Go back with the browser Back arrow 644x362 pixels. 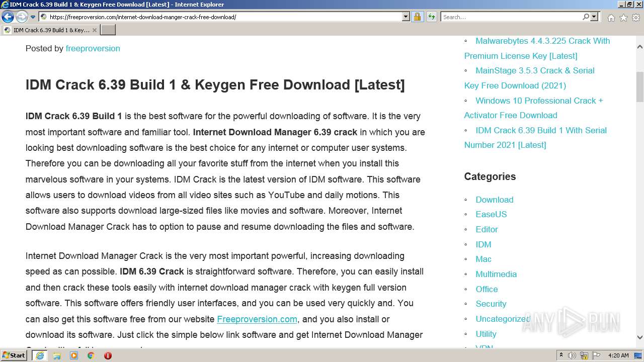[x=8, y=17]
